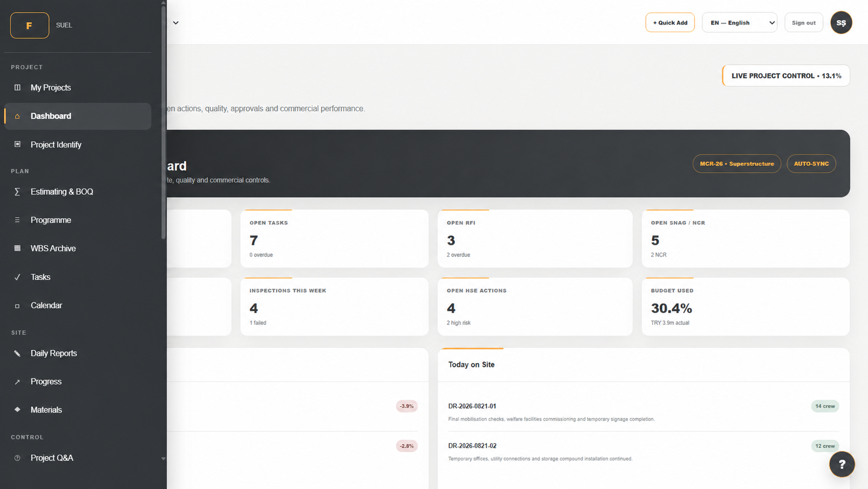
Task: Click the F logo badge in sidebar
Action: point(30,25)
